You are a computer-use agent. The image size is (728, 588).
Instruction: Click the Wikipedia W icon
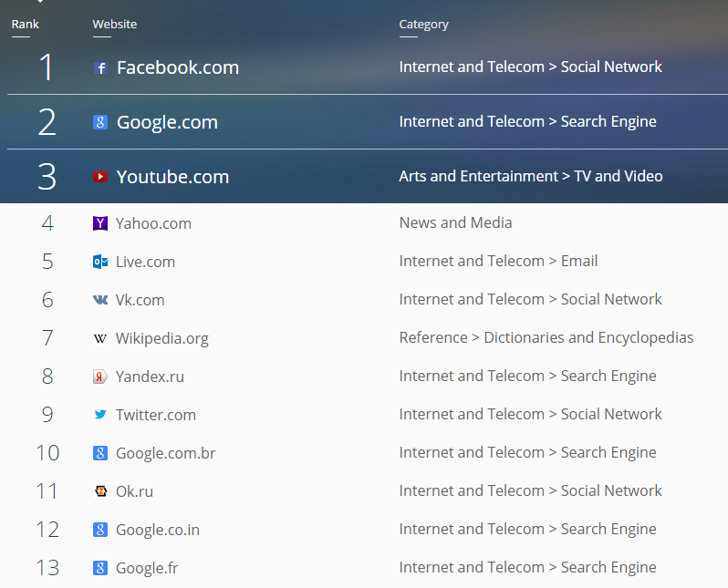100,338
